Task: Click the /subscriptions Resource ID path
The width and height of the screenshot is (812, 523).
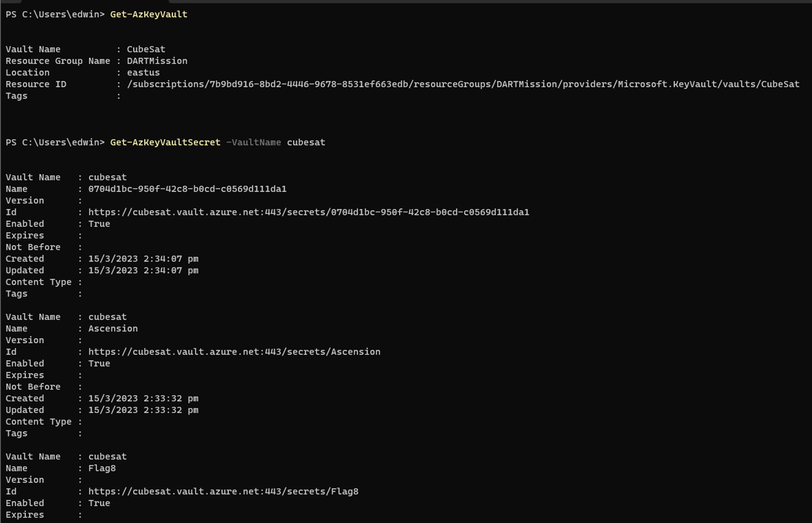Action: coord(463,84)
